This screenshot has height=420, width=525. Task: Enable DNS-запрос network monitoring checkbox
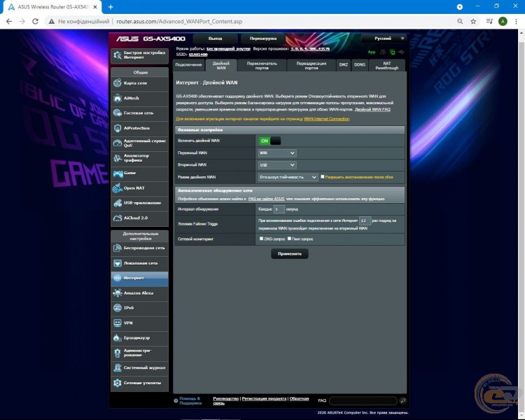262,239
